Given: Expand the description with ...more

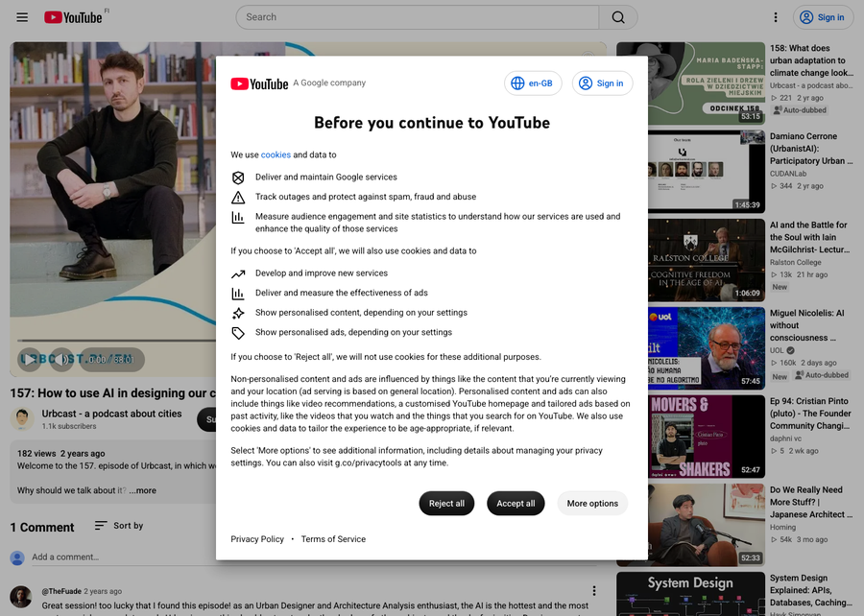Looking at the screenshot, I should click(142, 490).
